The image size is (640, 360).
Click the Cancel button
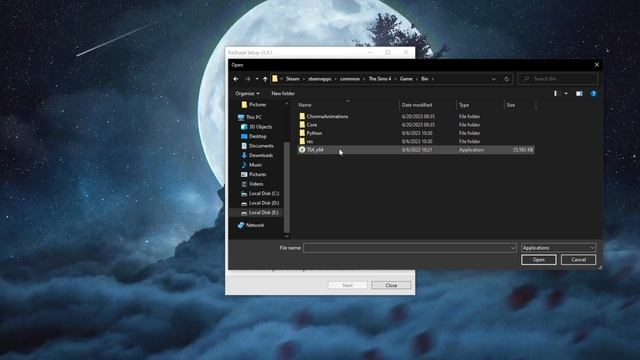pos(578,260)
